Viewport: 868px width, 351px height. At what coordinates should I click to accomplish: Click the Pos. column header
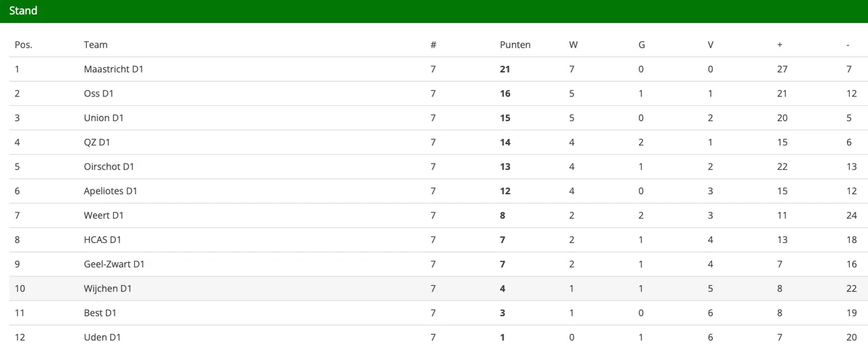[24, 45]
